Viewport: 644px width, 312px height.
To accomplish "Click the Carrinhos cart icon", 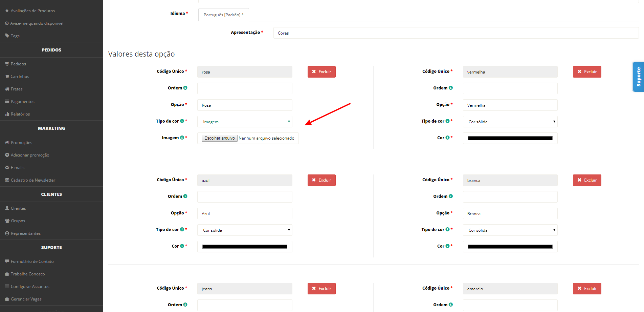I will pyautogui.click(x=7, y=76).
